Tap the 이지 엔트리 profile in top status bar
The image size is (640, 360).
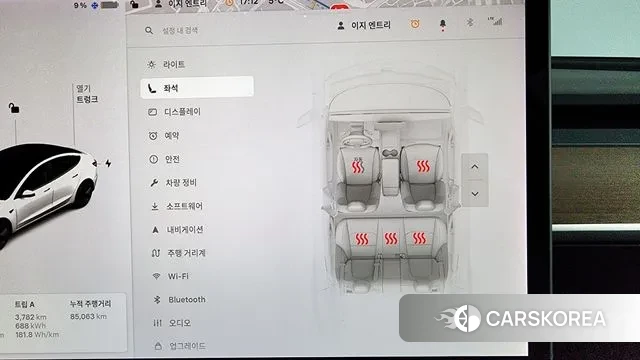(181, 4)
